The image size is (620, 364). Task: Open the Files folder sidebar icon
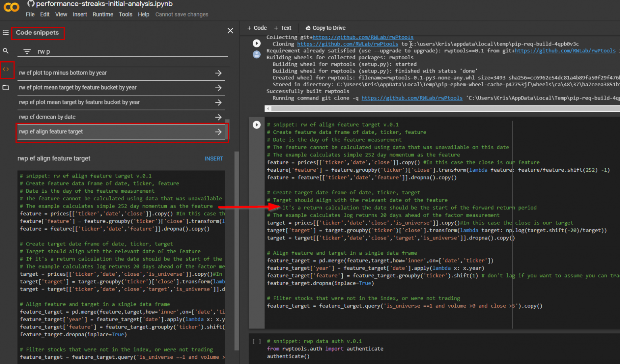(x=6, y=87)
